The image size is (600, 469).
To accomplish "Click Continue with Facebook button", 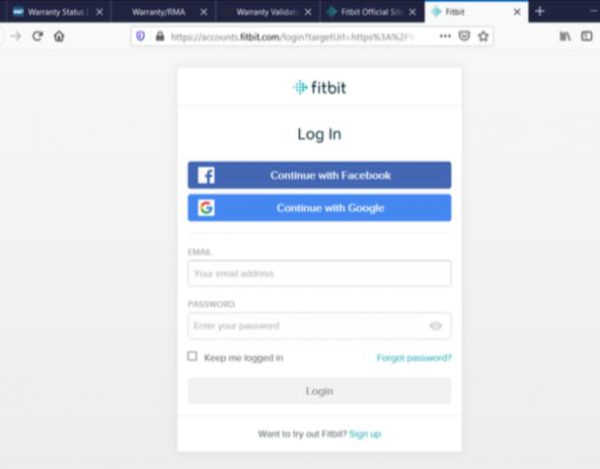I will [x=319, y=175].
